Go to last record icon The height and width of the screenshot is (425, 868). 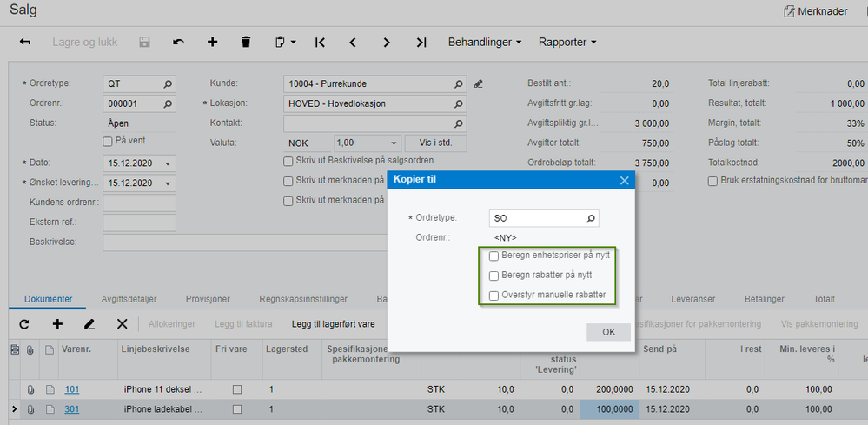click(421, 42)
